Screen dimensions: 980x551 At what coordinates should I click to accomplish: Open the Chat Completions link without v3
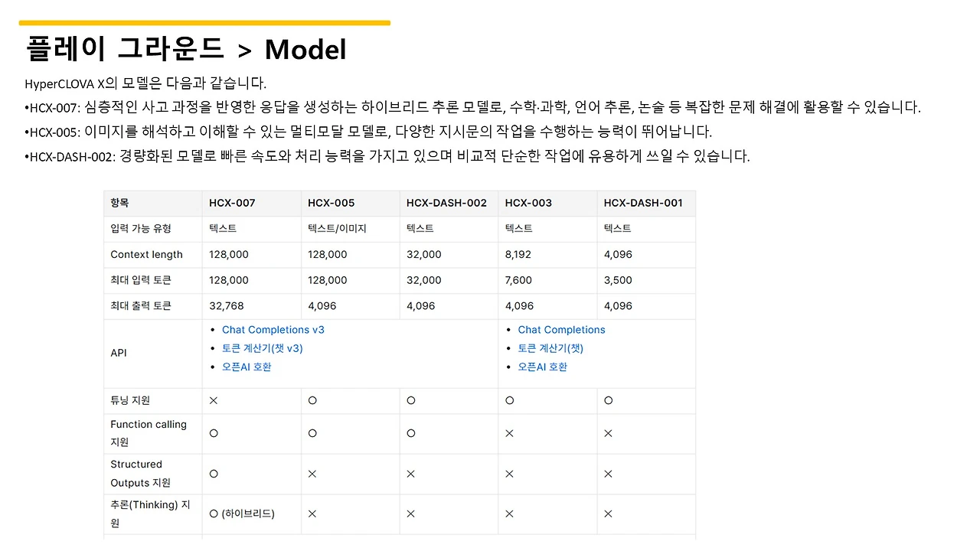[561, 330]
